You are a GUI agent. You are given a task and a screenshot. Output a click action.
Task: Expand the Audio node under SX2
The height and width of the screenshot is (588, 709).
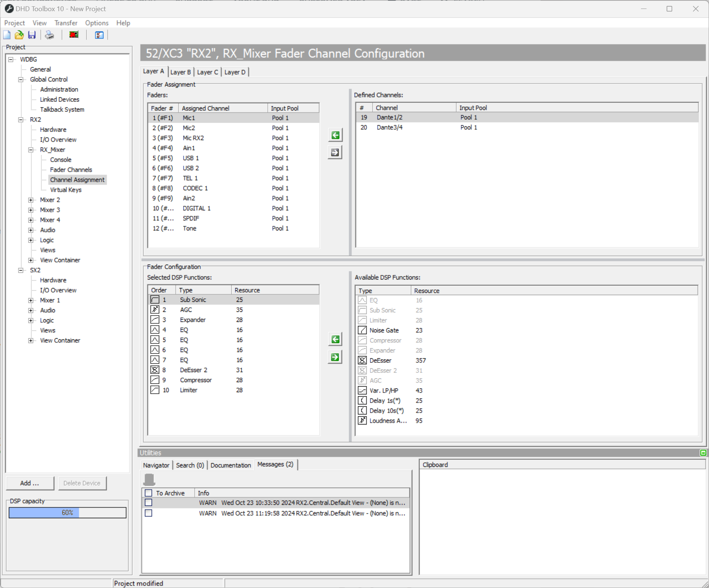click(x=31, y=310)
